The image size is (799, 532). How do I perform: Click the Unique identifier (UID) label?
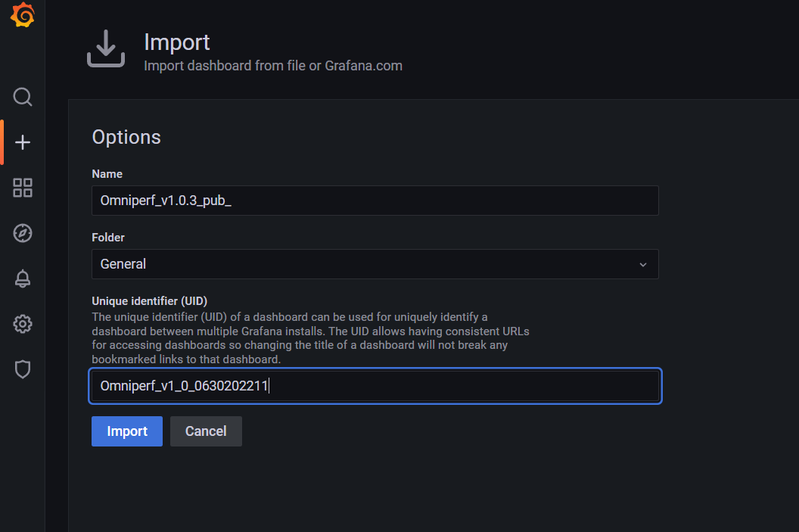149,301
